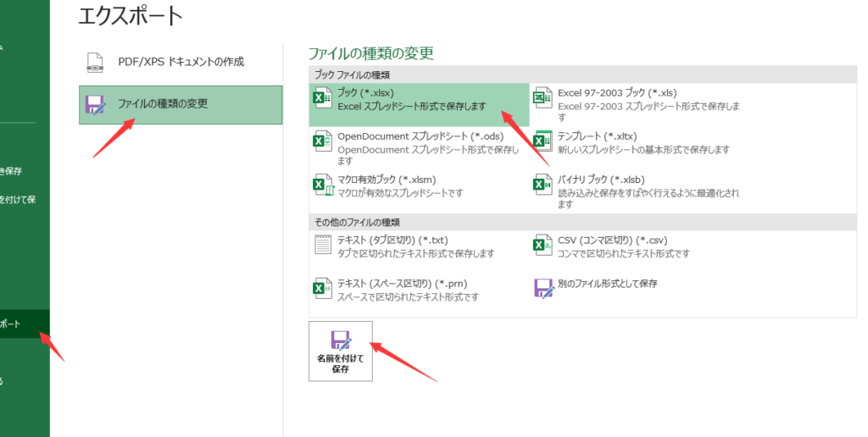Click the その他のファイルの種類 section header
Screen dimensions: 868x437
tap(357, 222)
